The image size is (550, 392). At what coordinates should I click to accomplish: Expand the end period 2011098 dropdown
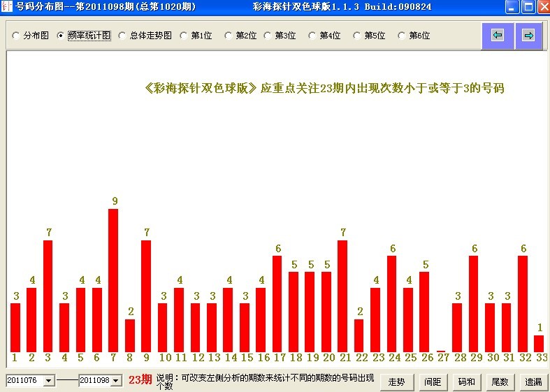pyautogui.click(x=116, y=381)
